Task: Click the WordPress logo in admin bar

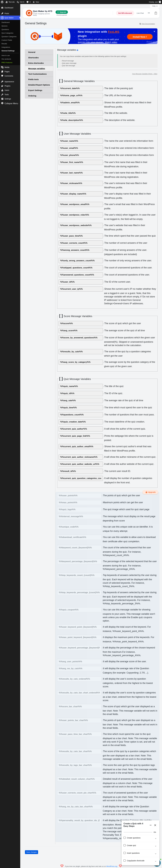Action: [x=2, y=2]
